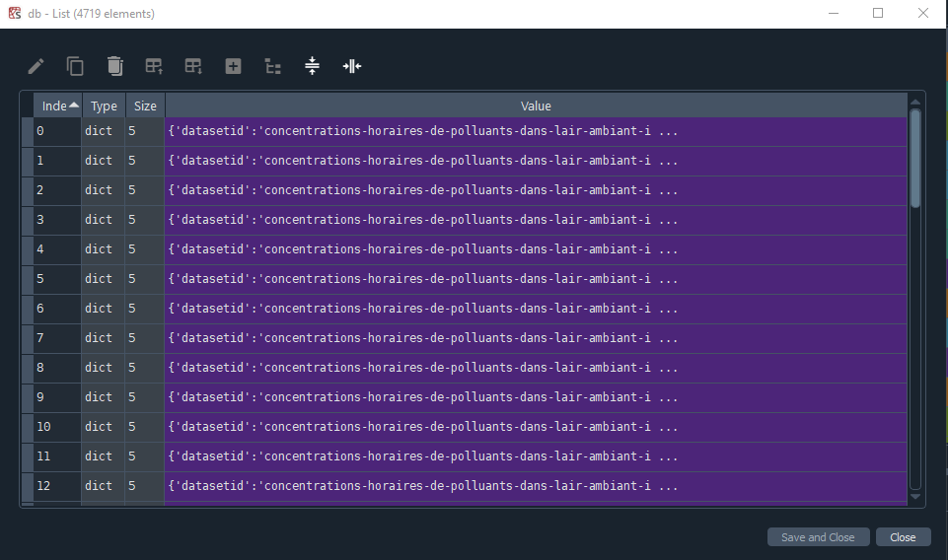Click the datasetid value in row 0
The image size is (948, 560).
[536, 131]
